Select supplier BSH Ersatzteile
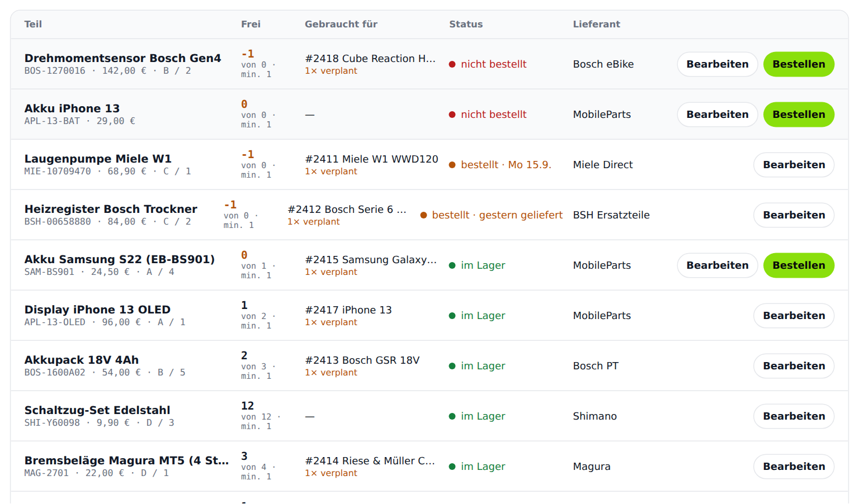859x504 pixels. click(611, 215)
